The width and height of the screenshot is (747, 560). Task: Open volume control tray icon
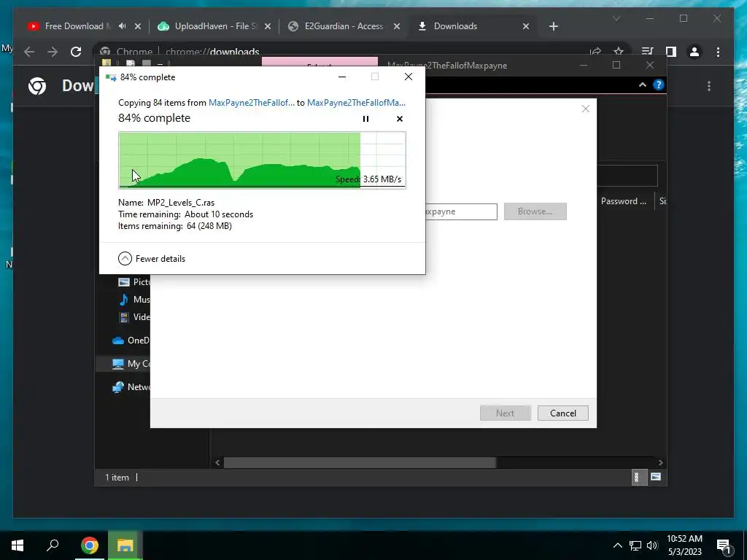pyautogui.click(x=652, y=545)
